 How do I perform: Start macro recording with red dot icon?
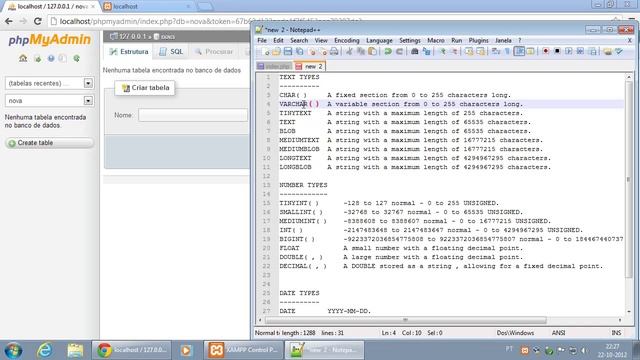(546, 51)
